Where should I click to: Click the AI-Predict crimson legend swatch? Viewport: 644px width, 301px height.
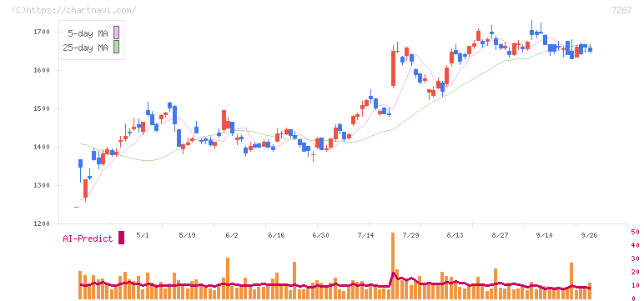(x=121, y=238)
